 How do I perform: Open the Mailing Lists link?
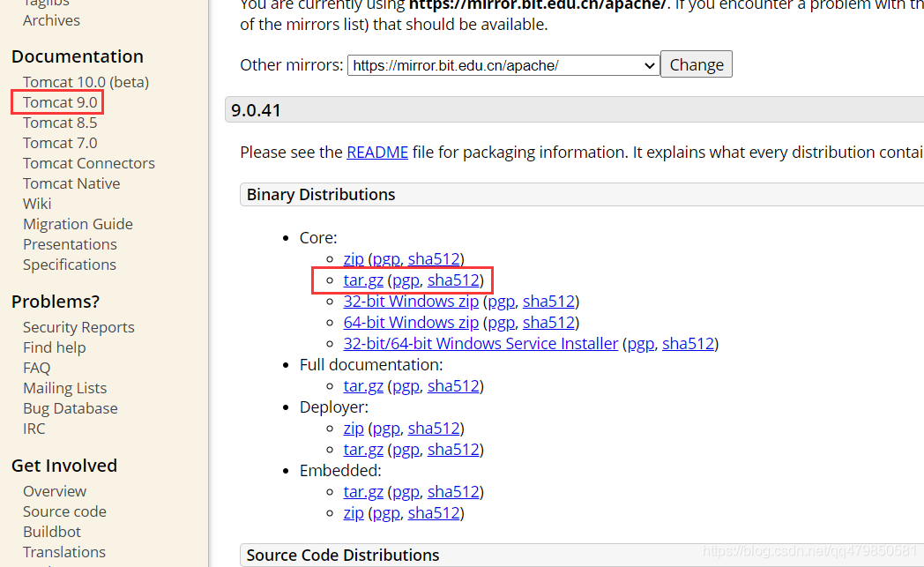(x=65, y=388)
